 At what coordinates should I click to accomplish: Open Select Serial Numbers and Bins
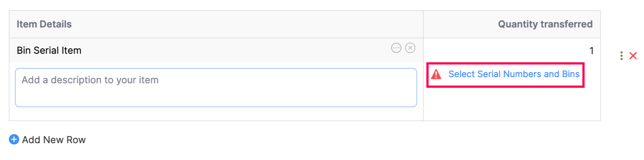click(514, 74)
